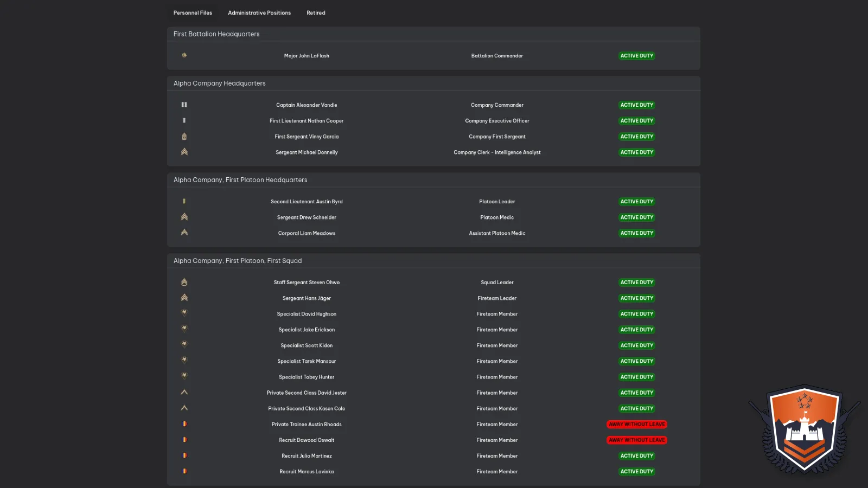This screenshot has width=868, height=488.
Task: Click the Major rank insignia beside John LaFlash
Action: pyautogui.click(x=184, y=55)
